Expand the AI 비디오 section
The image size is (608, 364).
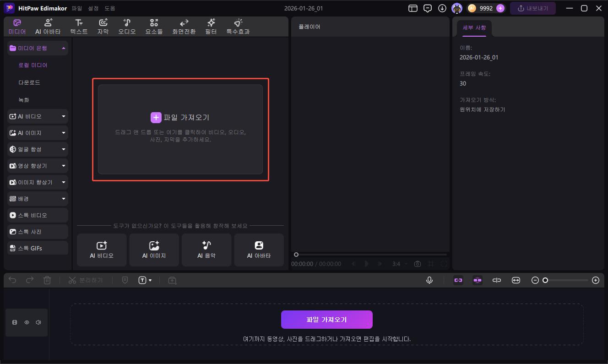[38, 116]
